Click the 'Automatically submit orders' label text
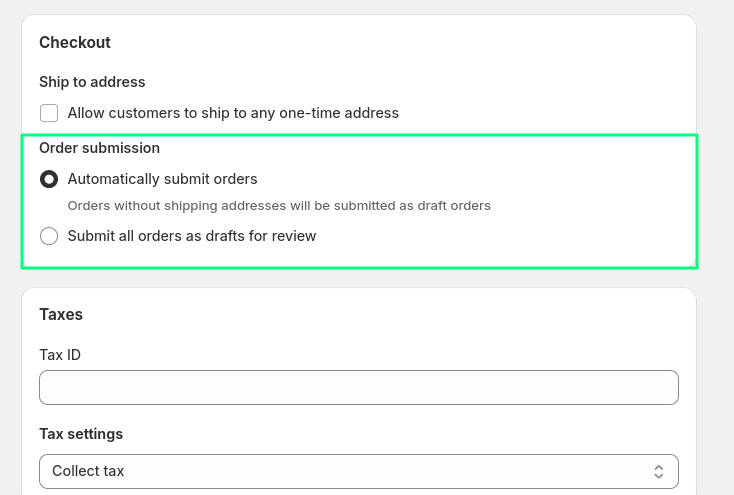The image size is (734, 495). point(162,179)
